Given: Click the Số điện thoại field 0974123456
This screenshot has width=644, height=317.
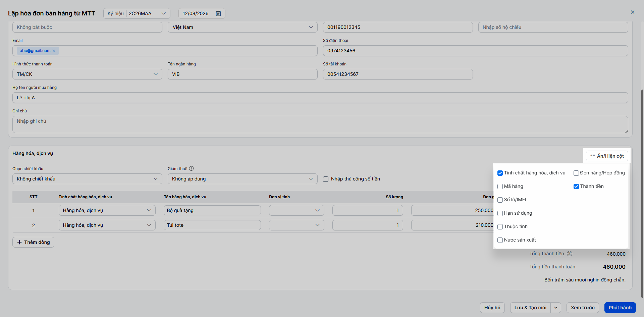Looking at the screenshot, I should (x=476, y=51).
